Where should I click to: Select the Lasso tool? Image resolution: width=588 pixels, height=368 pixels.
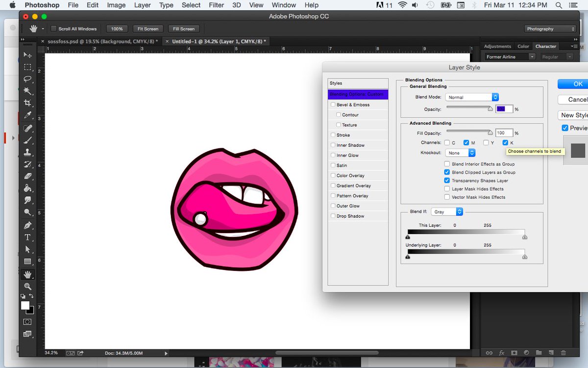click(27, 79)
